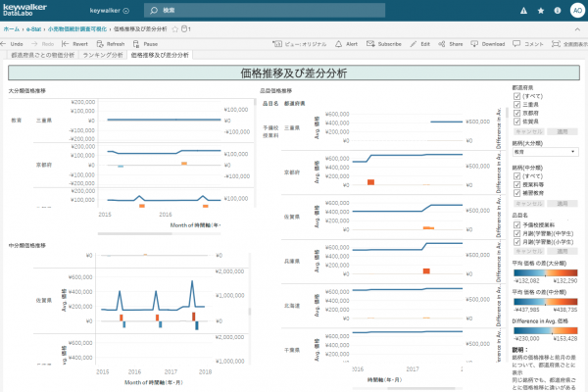Screen dimensions: 588x392
Task: Click the 検索 search field
Action: pos(265,11)
